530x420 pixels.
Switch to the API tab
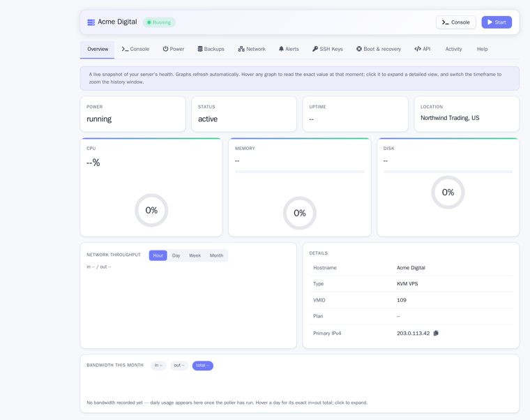[x=423, y=49]
